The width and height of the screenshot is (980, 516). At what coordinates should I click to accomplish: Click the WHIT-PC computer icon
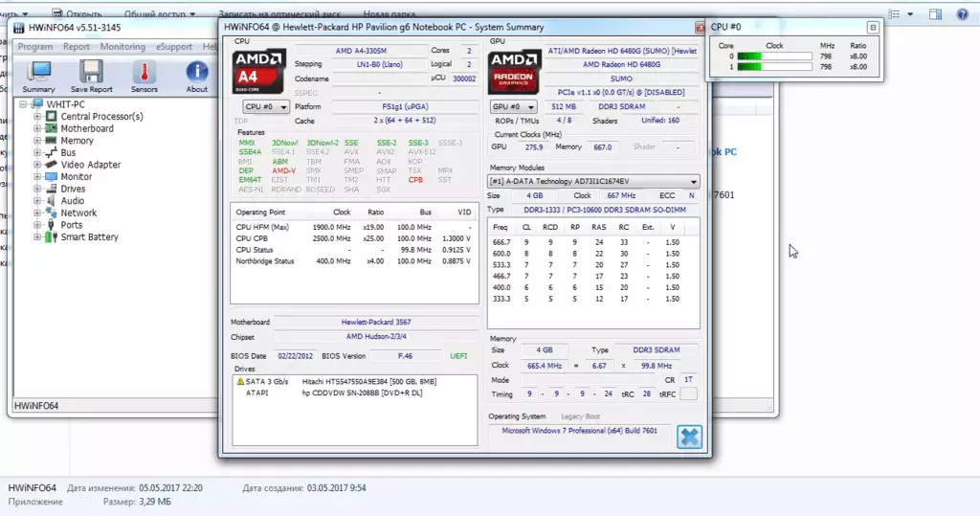pyautogui.click(x=37, y=104)
